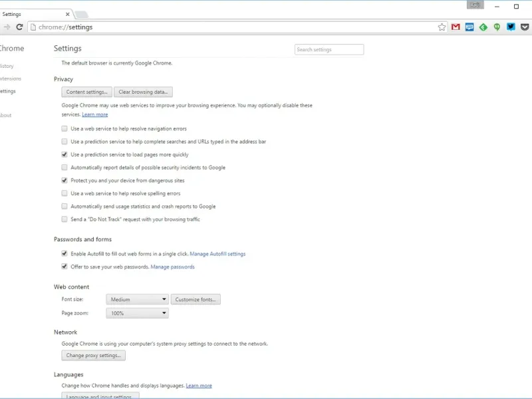Minimize the Chrome window
The image size is (532, 399).
point(497,7)
